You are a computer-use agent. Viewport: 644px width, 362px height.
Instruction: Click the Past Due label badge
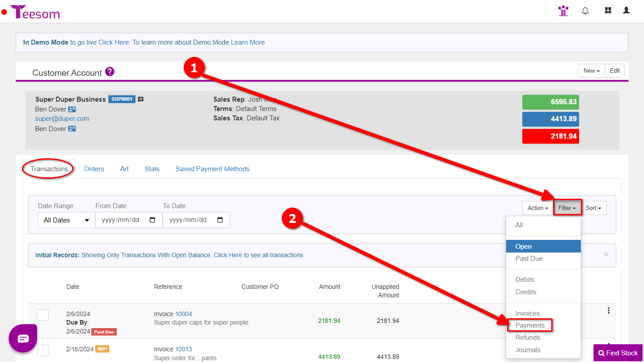click(104, 332)
